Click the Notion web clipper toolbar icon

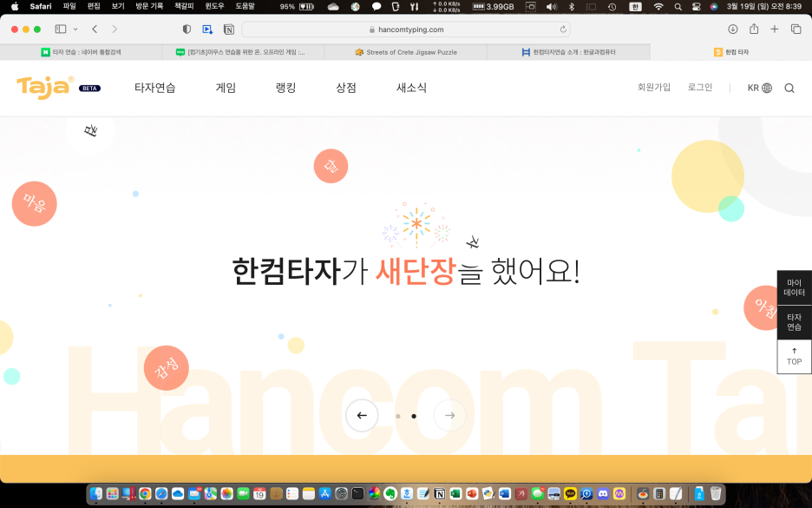228,30
